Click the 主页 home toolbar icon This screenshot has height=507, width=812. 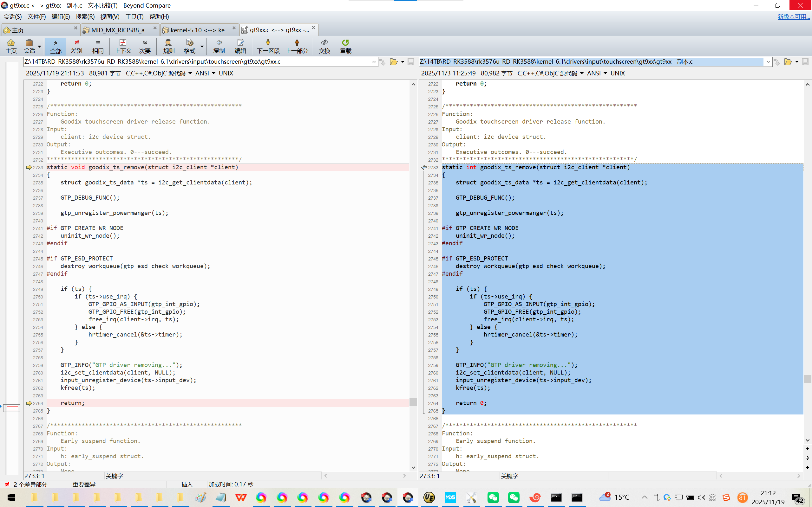click(11, 46)
